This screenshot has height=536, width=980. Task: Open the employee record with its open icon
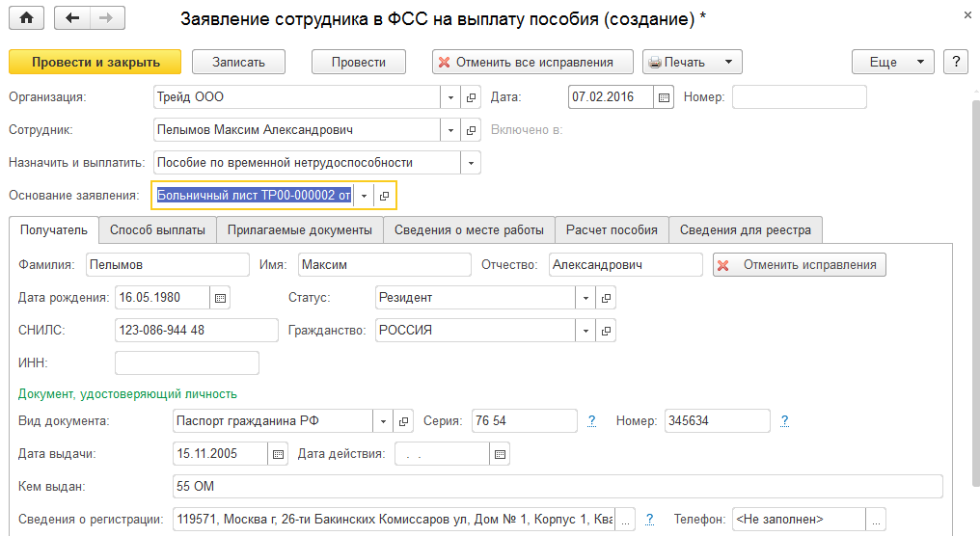click(472, 130)
